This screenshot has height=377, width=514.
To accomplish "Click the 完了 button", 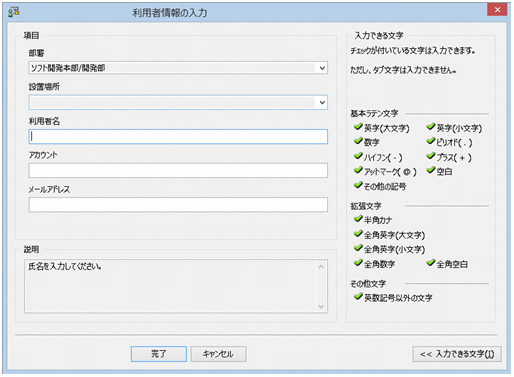I will (x=159, y=354).
